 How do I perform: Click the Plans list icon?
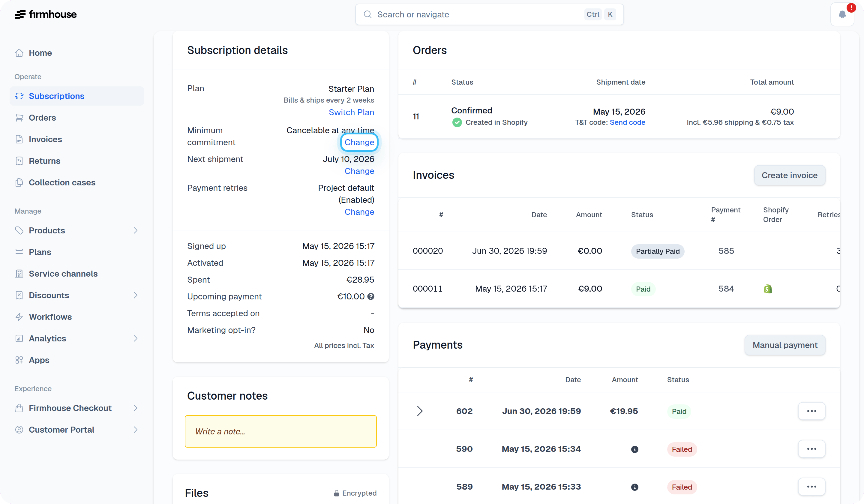[19, 252]
